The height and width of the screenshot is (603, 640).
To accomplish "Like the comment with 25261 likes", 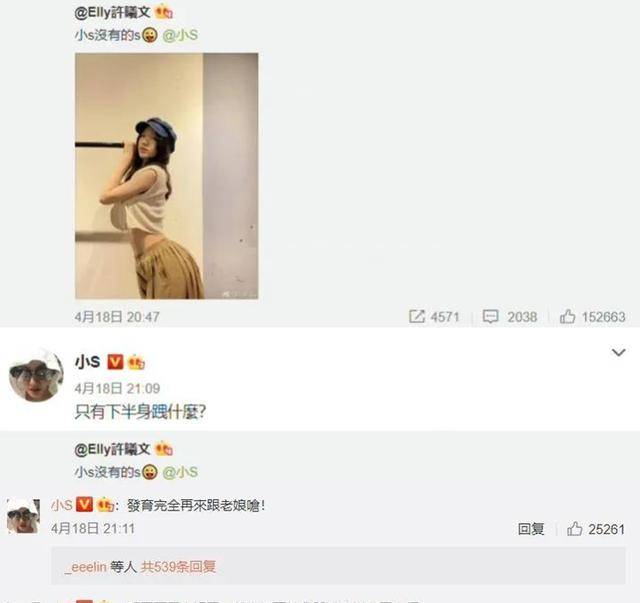I will (x=574, y=529).
